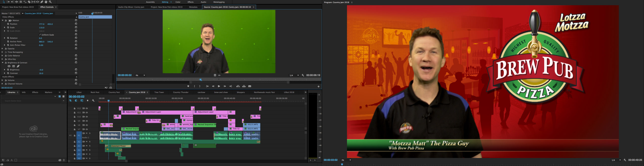Click Drag Video Only filmstrip icon
The width and height of the screenshot is (644, 166).
point(215,75)
